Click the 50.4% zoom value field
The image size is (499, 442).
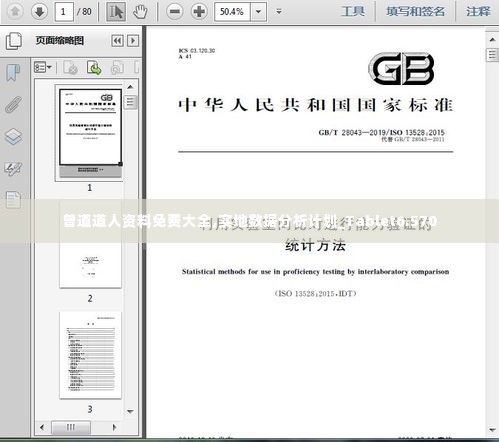[x=232, y=12]
